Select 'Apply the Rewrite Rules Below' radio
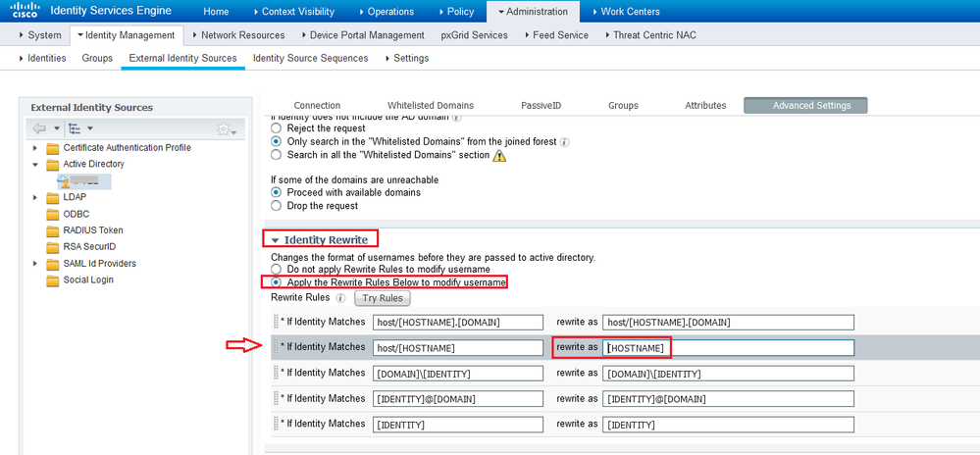The height and width of the screenshot is (455, 980). point(276,282)
